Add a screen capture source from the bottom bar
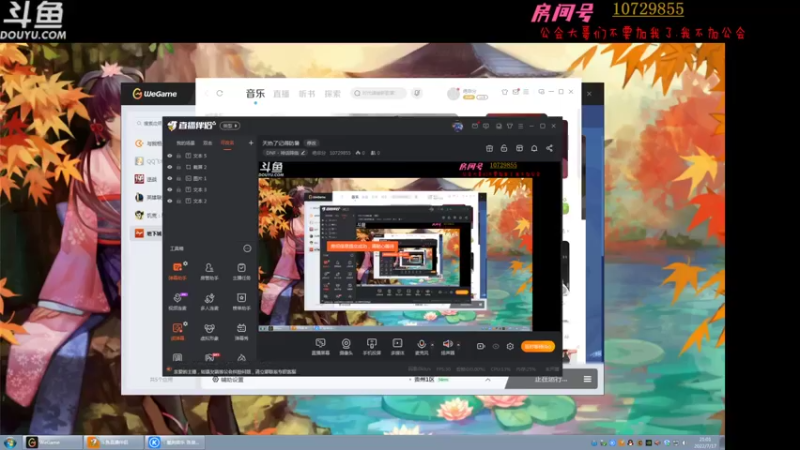This screenshot has height=450, width=800. coord(320,346)
